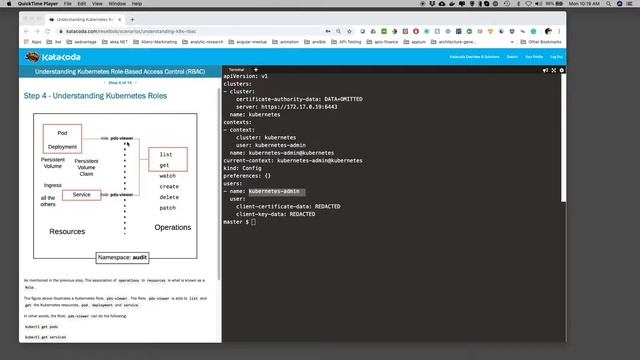Click the Wi-Fi status icon
Image resolution: width=640 pixels, height=360 pixels.
tap(529, 4)
